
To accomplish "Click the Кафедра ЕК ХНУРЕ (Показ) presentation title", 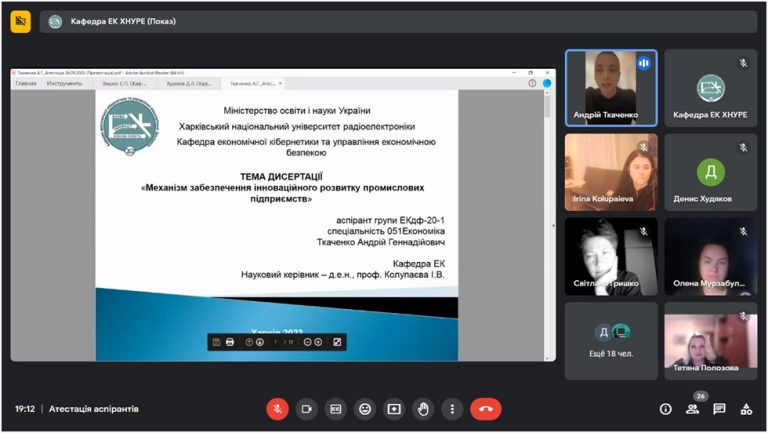I will [123, 21].
